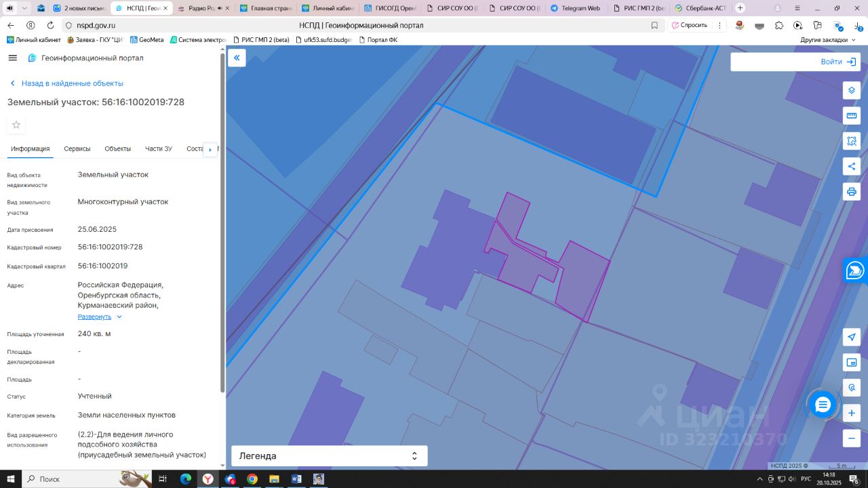
Task: Open File Explorer from taskbar
Action: (x=274, y=479)
